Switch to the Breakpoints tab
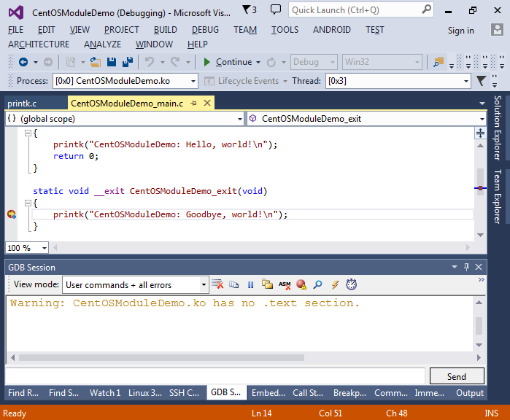 (x=349, y=393)
